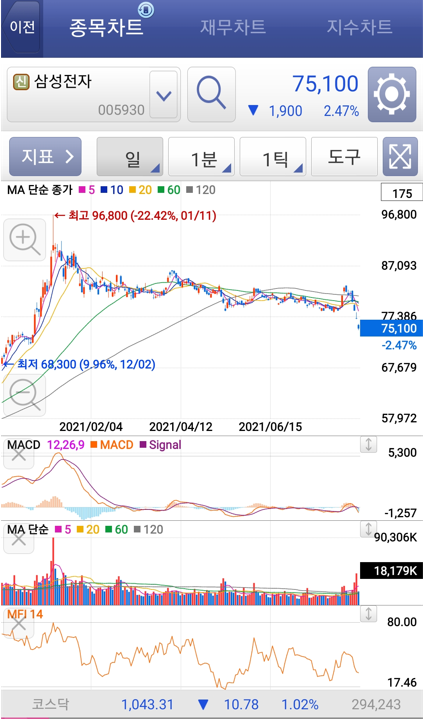Zoom in the chart with plus magnifier

tap(25, 240)
